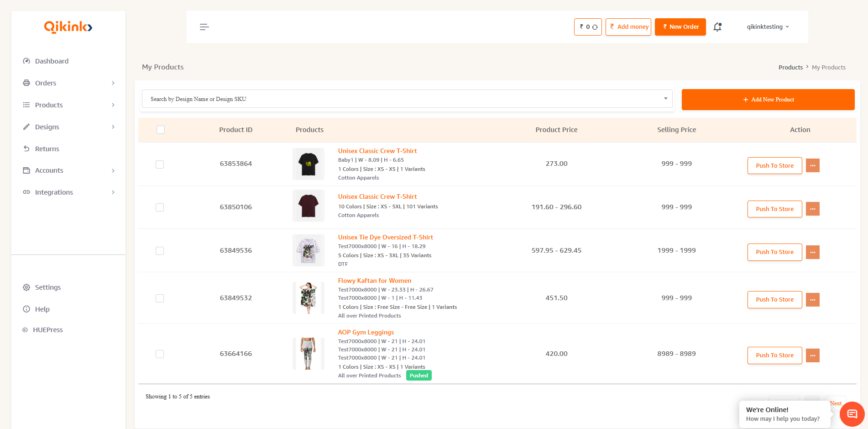Click the Add New Product button

pos(768,100)
